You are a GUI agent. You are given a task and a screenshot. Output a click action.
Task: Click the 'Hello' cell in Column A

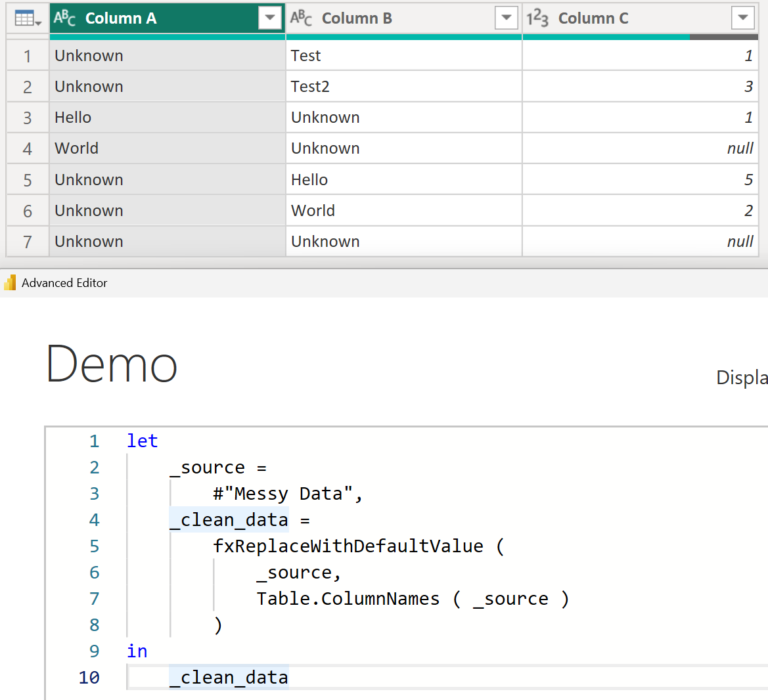[x=73, y=118]
